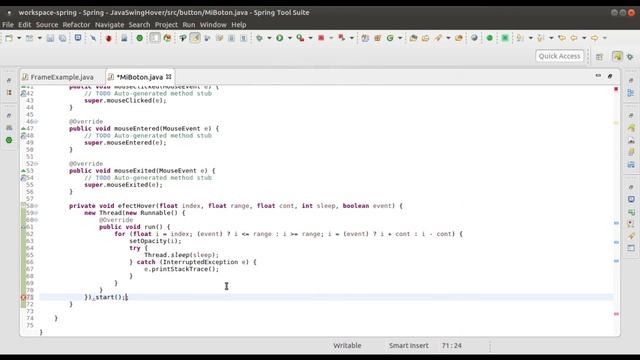This screenshot has height=360, width=640.
Task: Open the New Java Class dropdown arrow
Action: point(400,38)
